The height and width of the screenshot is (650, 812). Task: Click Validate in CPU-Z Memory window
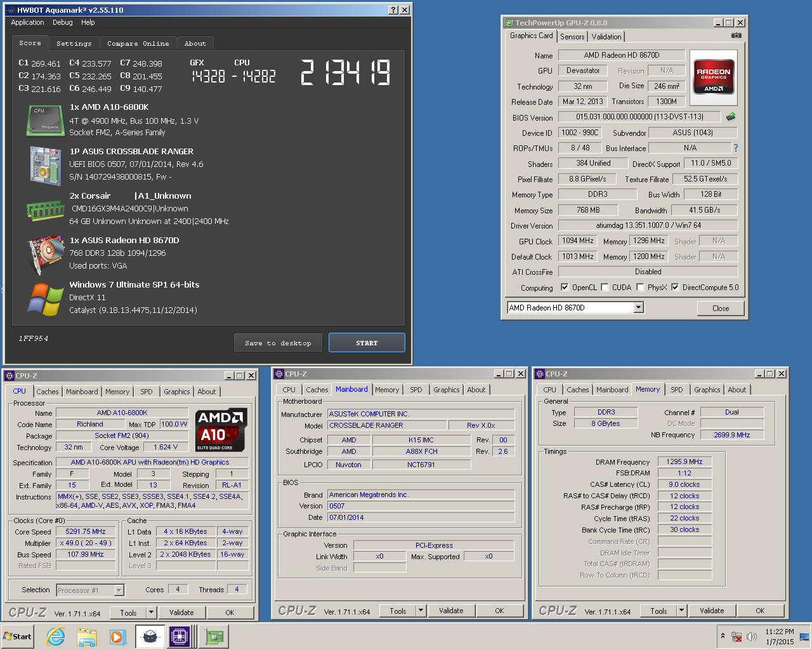point(712,611)
